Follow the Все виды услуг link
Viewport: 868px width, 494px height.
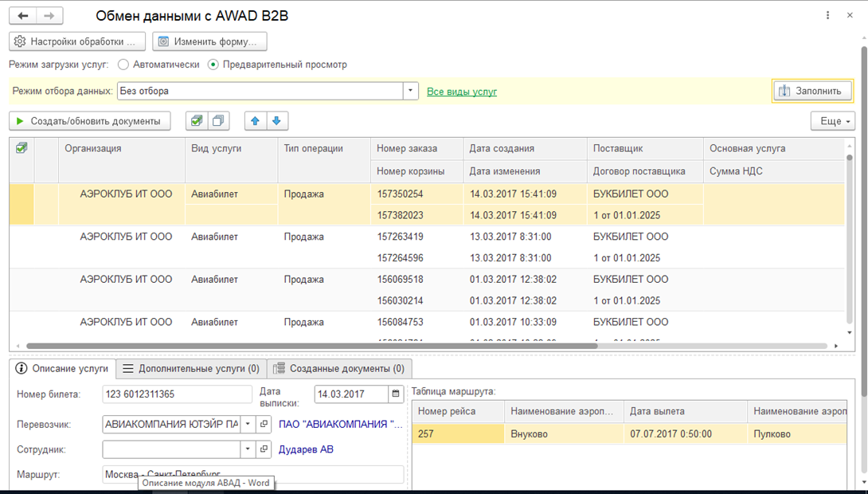pyautogui.click(x=462, y=92)
